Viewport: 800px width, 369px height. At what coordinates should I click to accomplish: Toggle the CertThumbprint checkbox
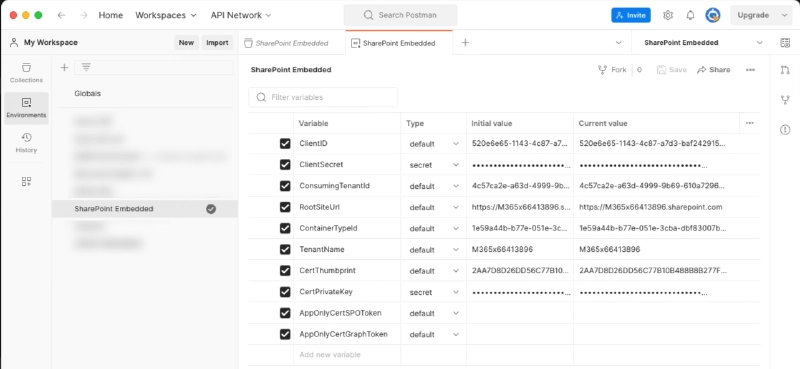(285, 271)
